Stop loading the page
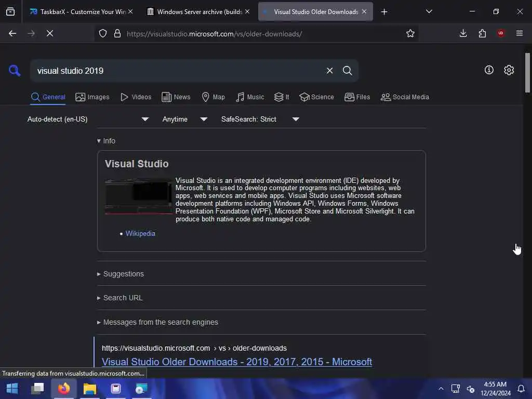532x399 pixels. pos(50,34)
